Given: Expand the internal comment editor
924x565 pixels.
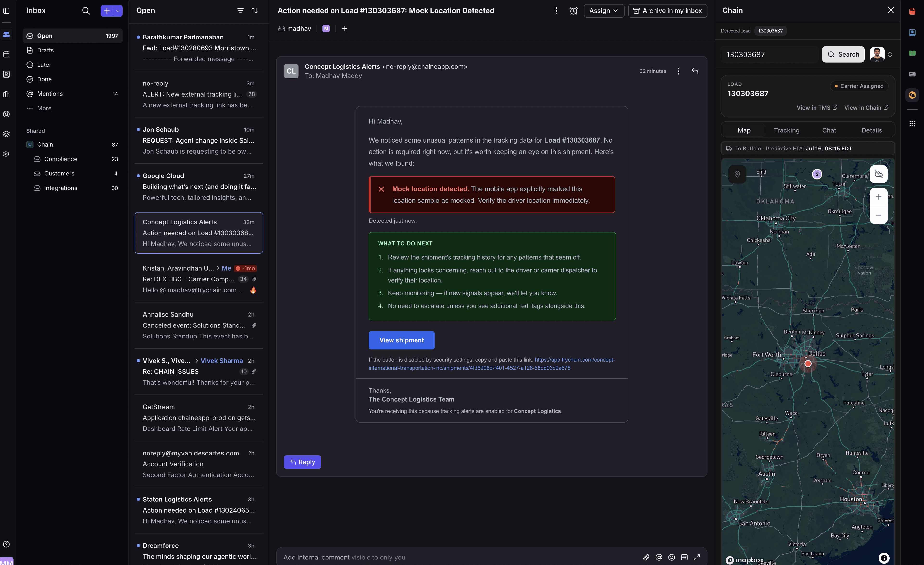Looking at the screenshot, I should click(697, 557).
